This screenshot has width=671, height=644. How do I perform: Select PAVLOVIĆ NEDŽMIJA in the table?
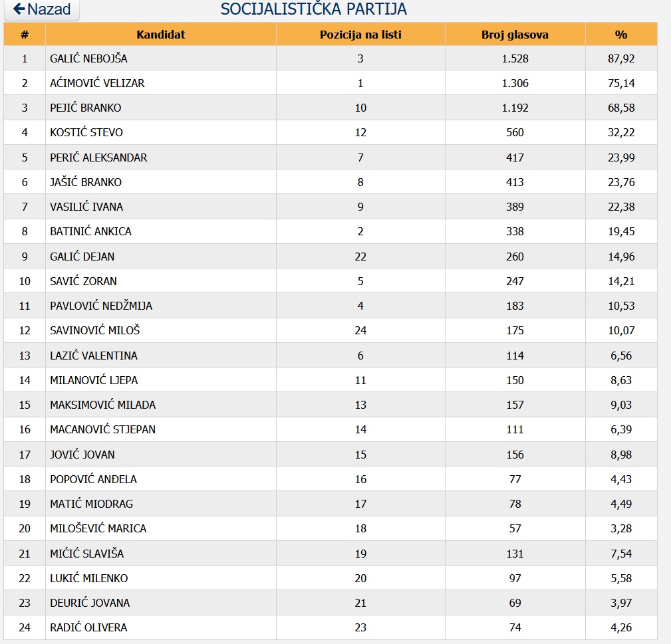click(x=101, y=306)
